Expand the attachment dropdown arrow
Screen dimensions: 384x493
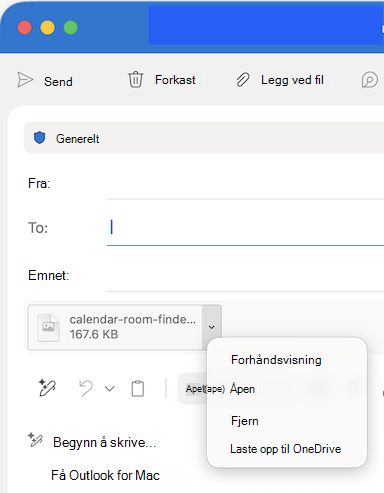click(212, 327)
